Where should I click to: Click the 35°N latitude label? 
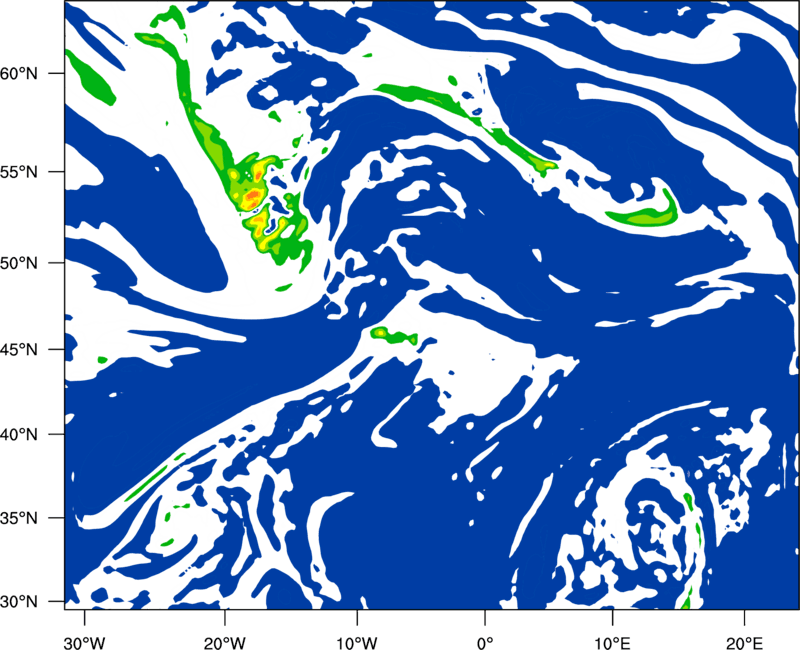point(19,518)
